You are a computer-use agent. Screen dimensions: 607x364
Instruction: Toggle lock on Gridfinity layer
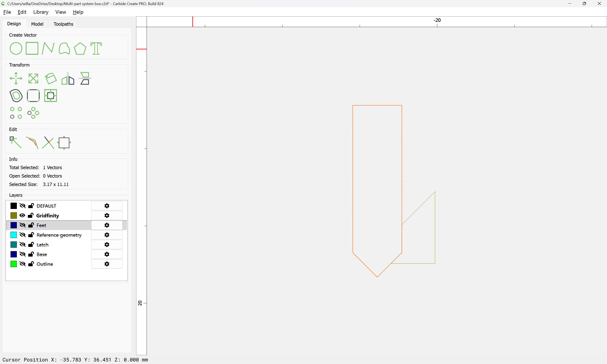coord(31,215)
